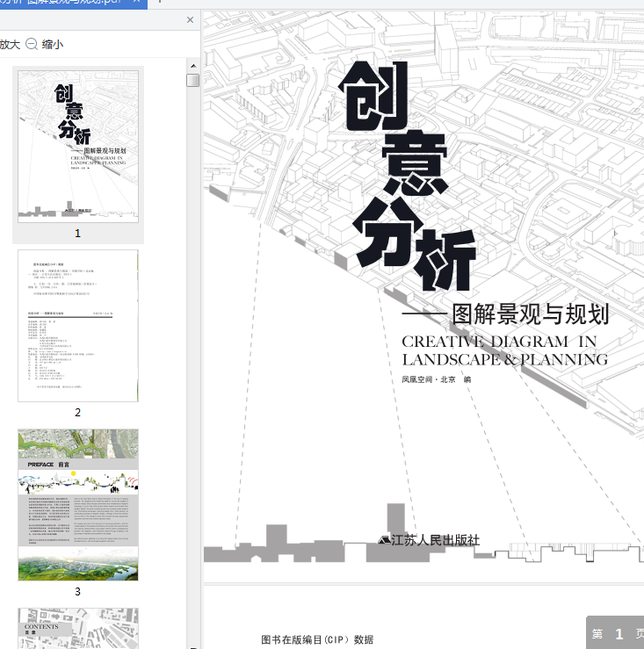This screenshot has width=644, height=649.
Task: Close the PDF document tab
Action: 136,2
